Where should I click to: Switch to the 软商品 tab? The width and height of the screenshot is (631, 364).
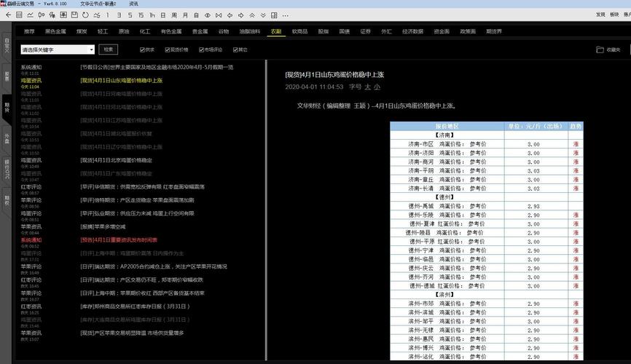click(299, 31)
